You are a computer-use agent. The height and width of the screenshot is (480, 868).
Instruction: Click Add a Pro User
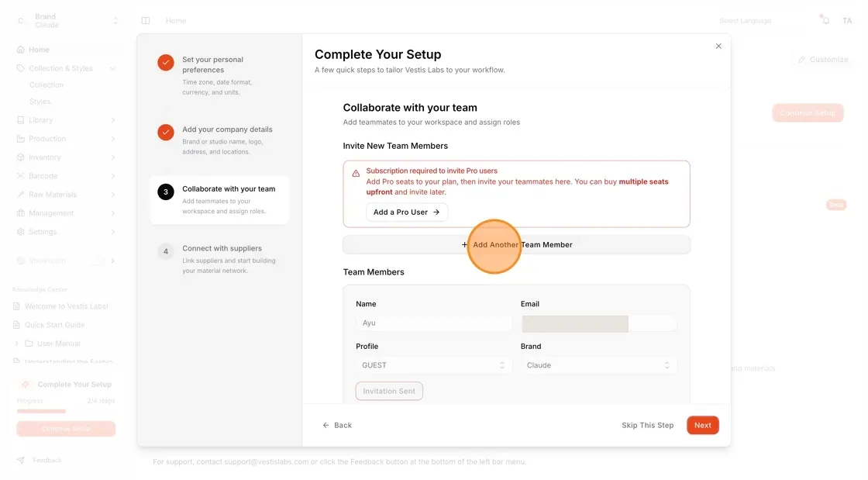[407, 212]
